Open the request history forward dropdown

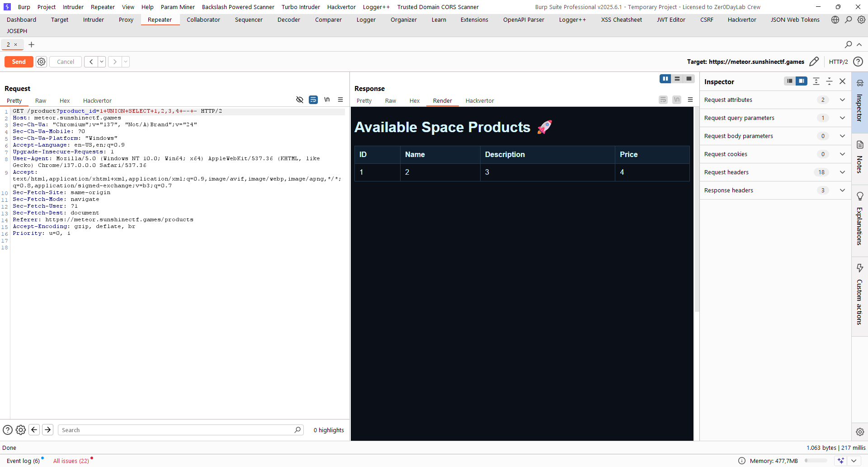coord(126,62)
